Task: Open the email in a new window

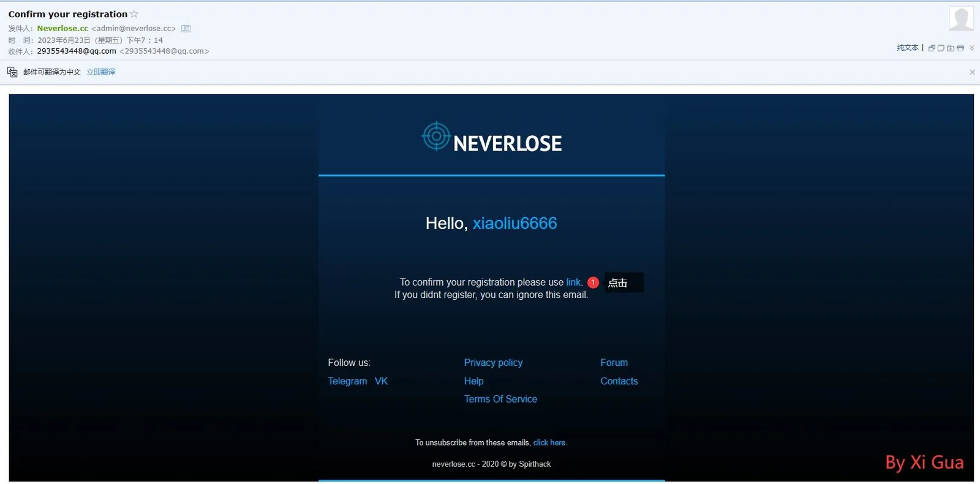Action: coord(932,48)
